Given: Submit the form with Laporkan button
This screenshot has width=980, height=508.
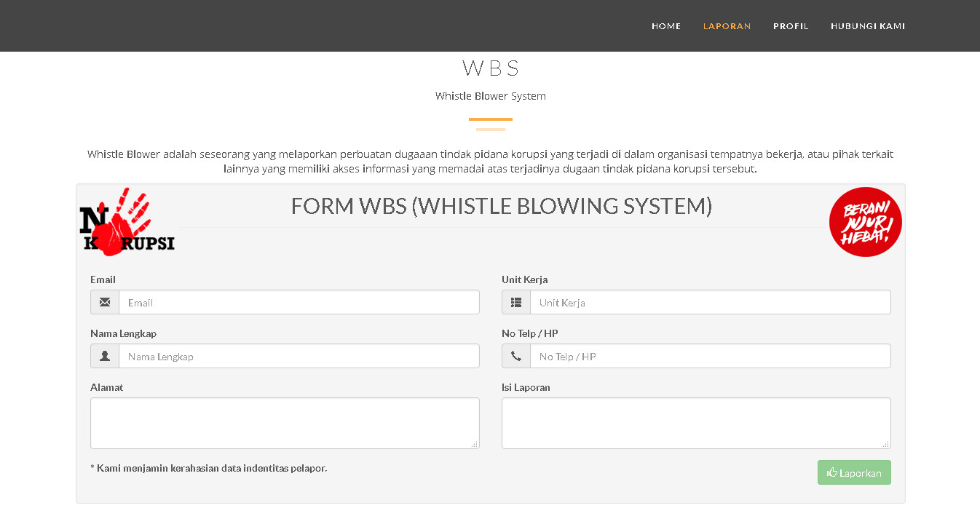Looking at the screenshot, I should 854,472.
